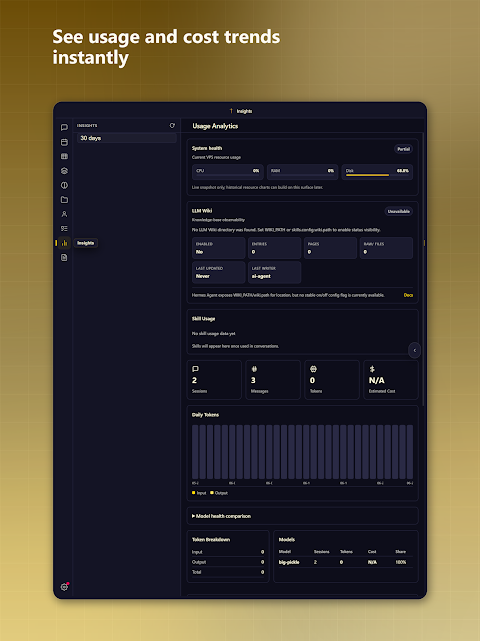Select the 30 days range option

[x=127, y=138]
